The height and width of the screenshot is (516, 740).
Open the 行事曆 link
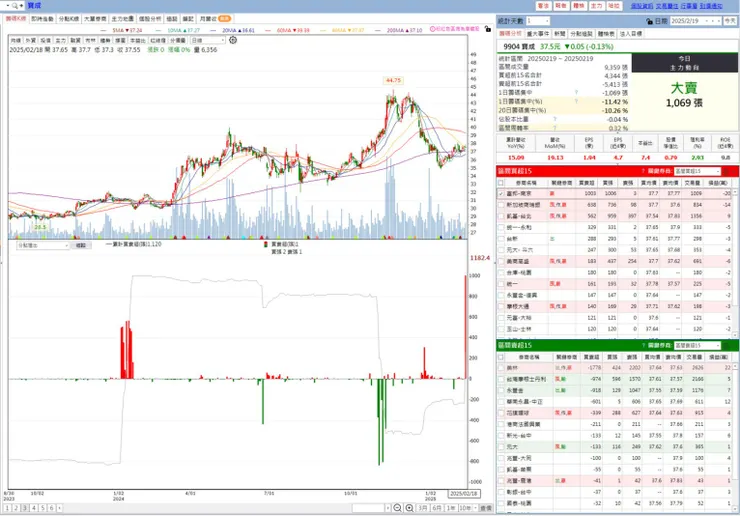point(689,6)
